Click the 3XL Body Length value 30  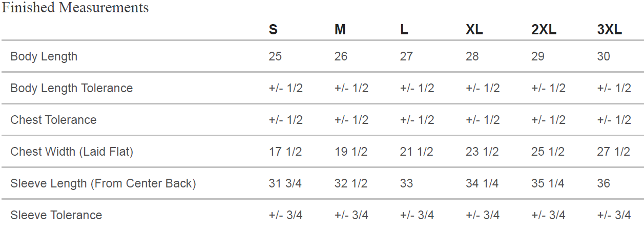coord(604,56)
